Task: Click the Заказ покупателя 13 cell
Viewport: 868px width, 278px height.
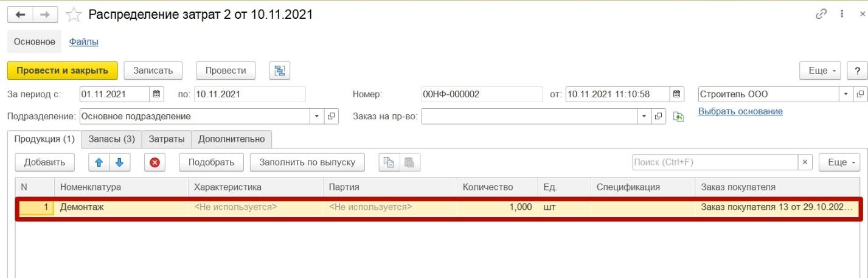Action: pyautogui.click(x=777, y=207)
